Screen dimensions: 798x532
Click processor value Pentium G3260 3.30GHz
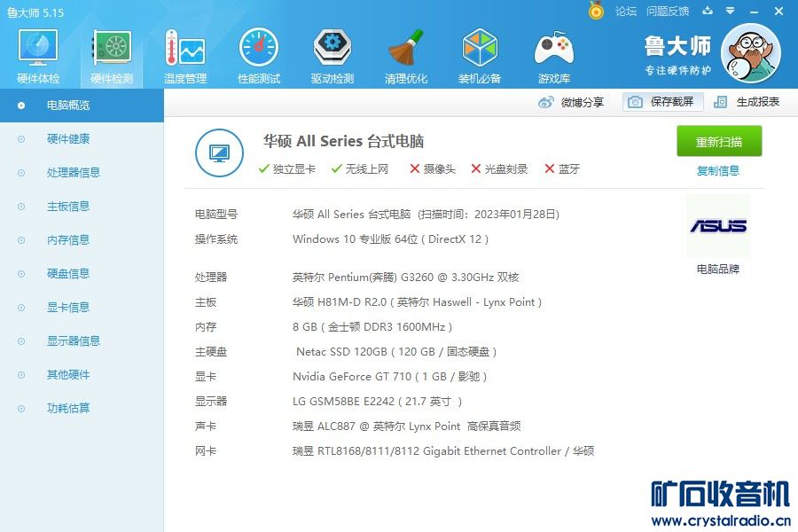point(405,278)
